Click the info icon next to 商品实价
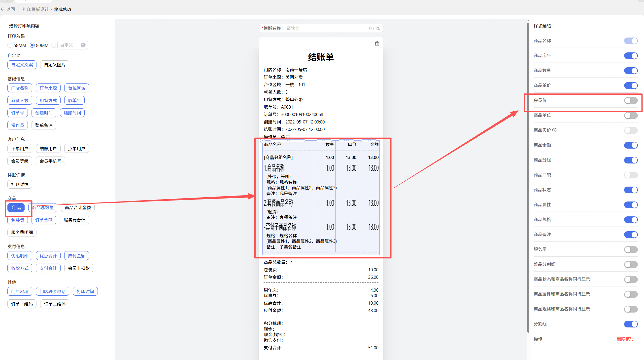644x360 pixels. (554, 130)
